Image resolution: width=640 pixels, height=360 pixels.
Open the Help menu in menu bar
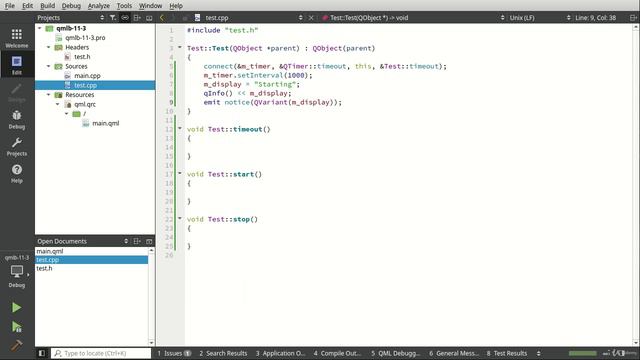pyautogui.click(x=176, y=6)
